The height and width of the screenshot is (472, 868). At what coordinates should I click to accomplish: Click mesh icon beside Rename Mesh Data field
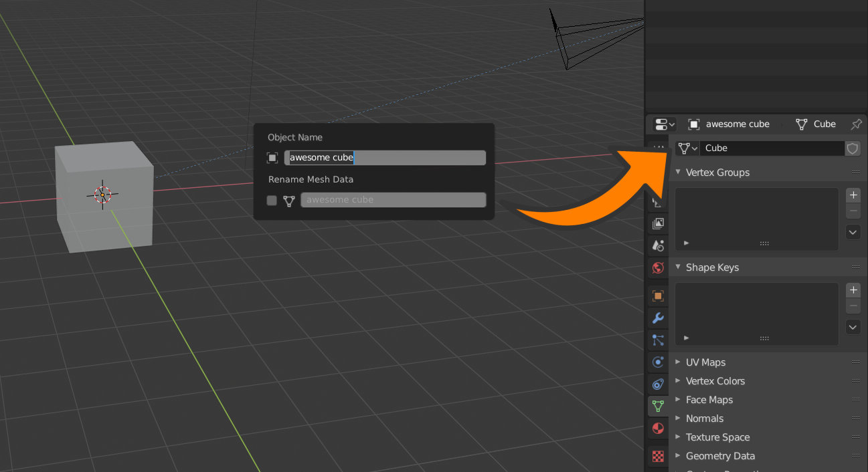288,200
